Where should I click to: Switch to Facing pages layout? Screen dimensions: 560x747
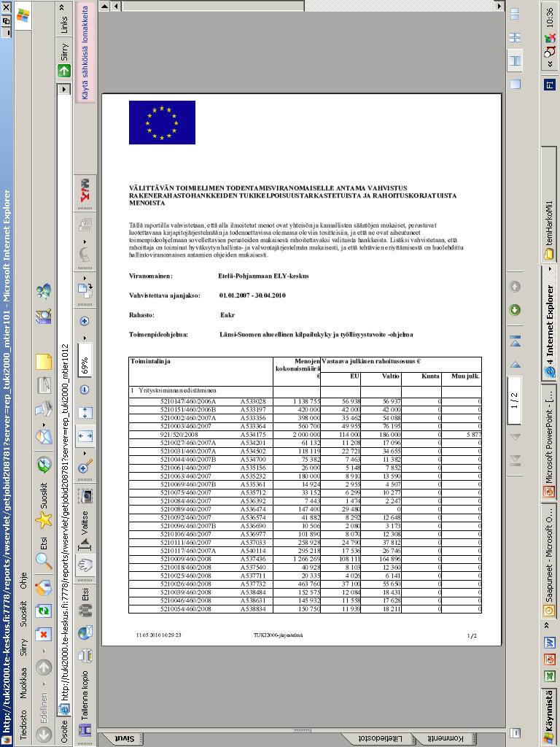(516, 15)
